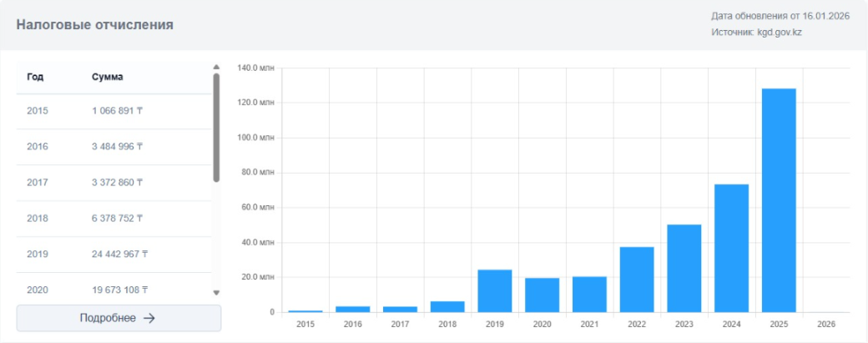868x343 pixels.
Task: Select the 2018 row with 6 378 752 ₸
Action: click(114, 219)
